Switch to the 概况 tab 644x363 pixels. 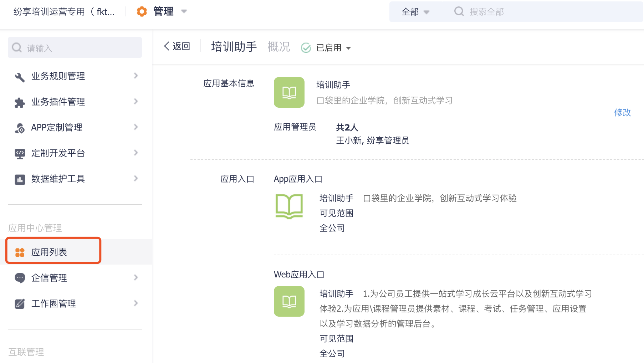[278, 47]
